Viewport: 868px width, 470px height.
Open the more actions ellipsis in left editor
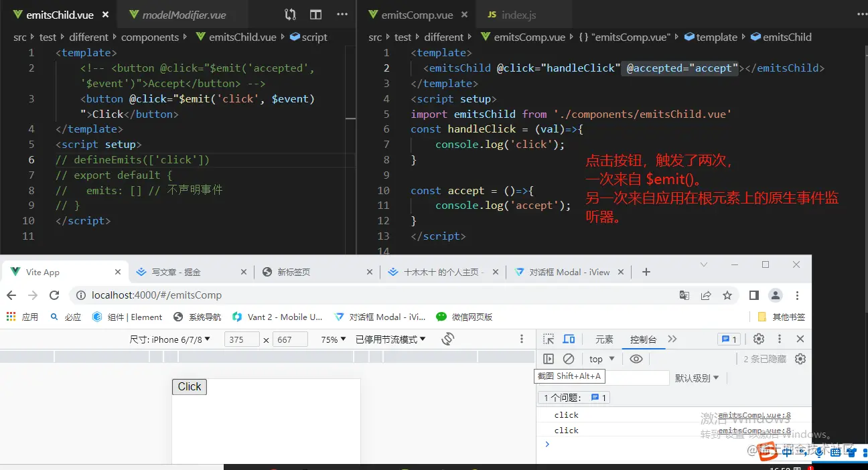[x=342, y=15]
